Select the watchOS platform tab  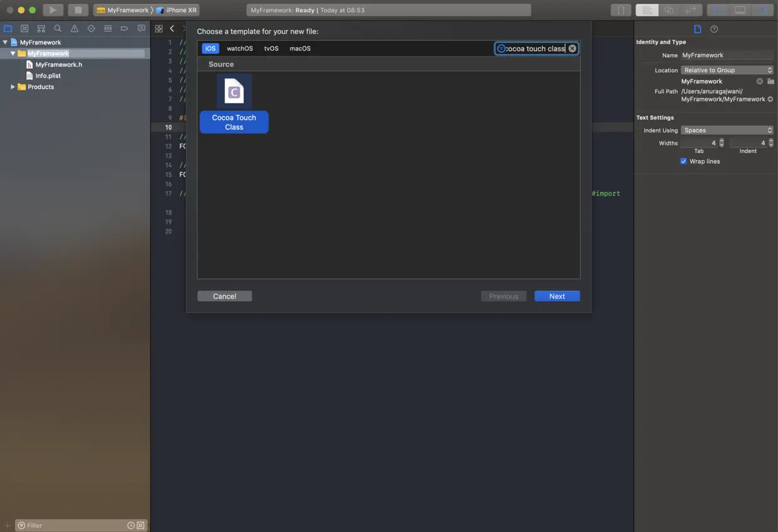(240, 48)
